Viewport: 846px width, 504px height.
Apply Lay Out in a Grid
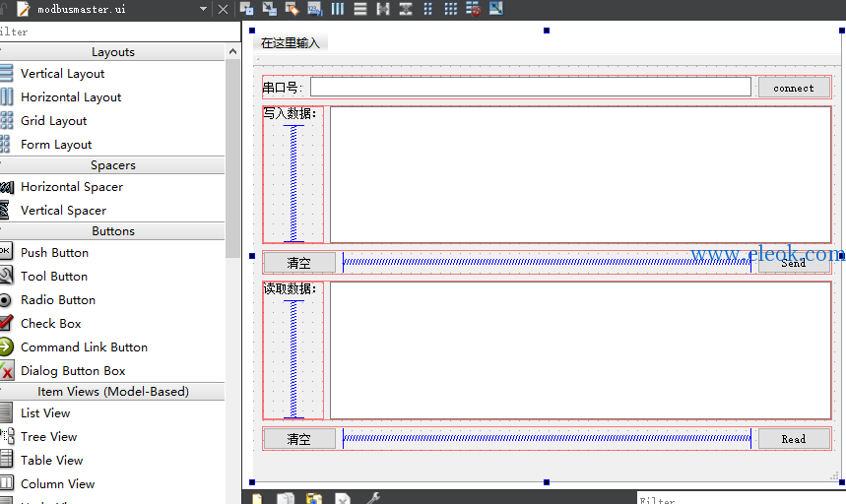pos(451,9)
